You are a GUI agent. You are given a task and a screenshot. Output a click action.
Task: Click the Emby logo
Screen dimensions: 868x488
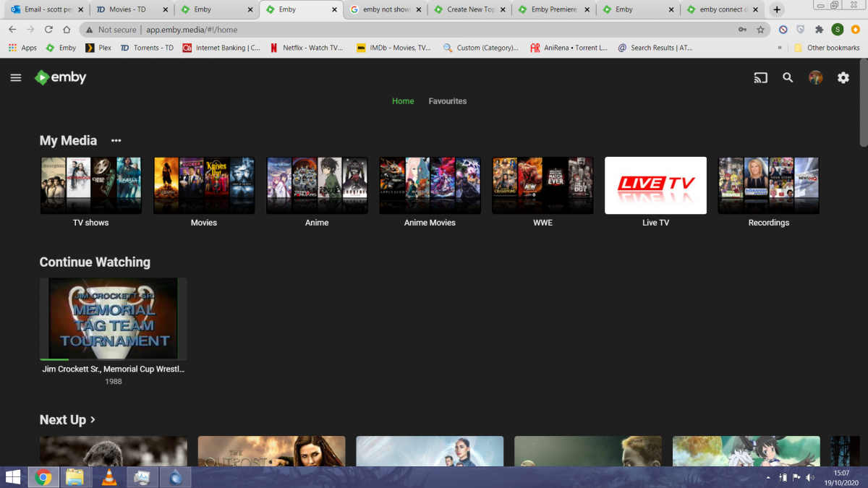pyautogui.click(x=61, y=77)
